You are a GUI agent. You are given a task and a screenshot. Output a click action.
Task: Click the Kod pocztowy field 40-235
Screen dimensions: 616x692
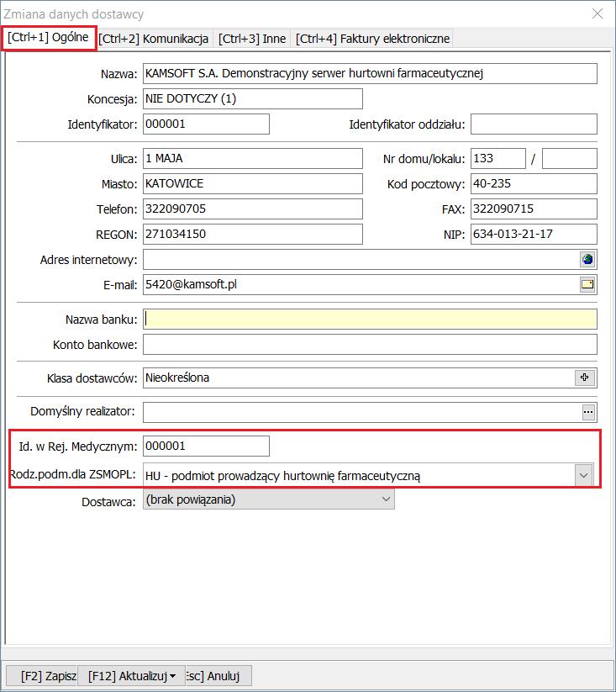tap(534, 183)
